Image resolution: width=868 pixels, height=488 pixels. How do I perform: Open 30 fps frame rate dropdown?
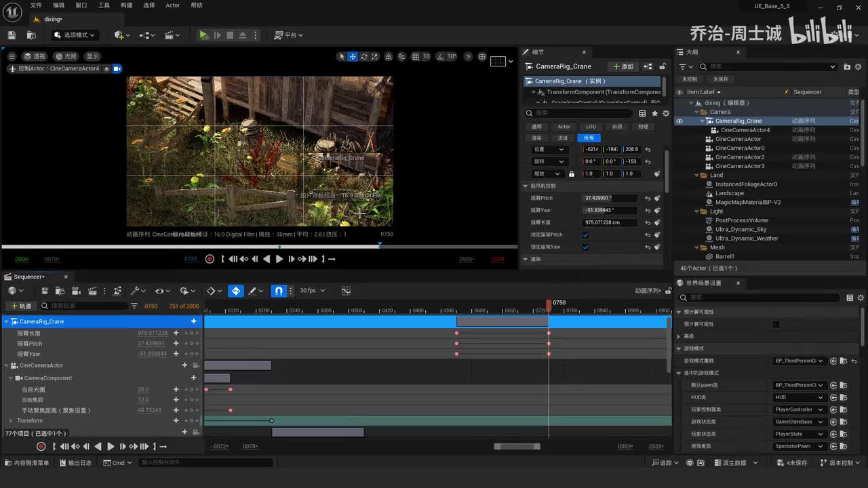pyautogui.click(x=312, y=291)
